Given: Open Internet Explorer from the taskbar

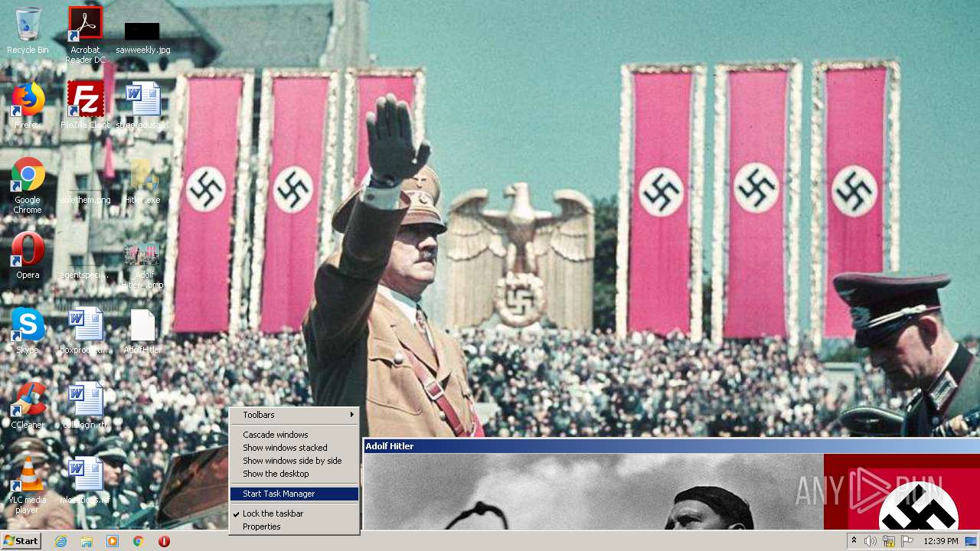Looking at the screenshot, I should pyautogui.click(x=60, y=541).
